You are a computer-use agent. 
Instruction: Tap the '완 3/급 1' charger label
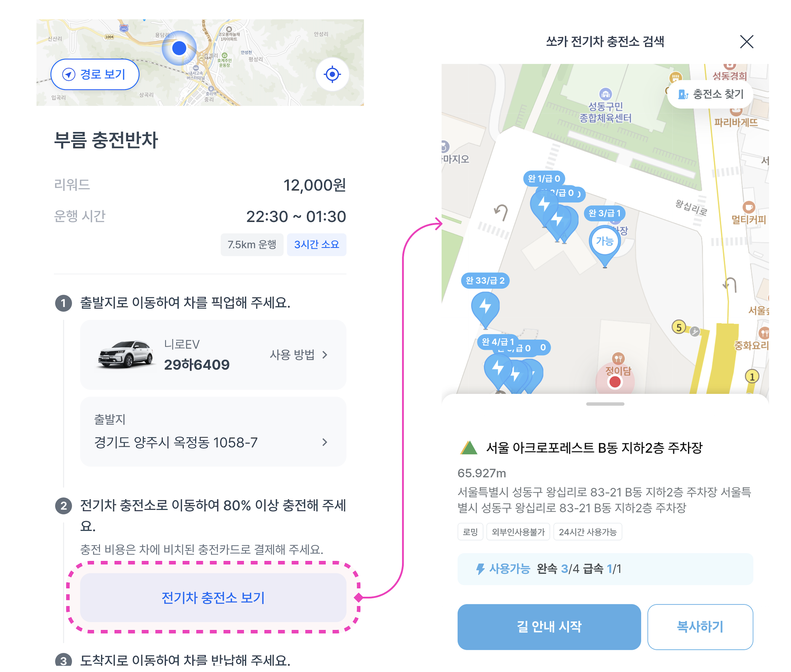604,213
